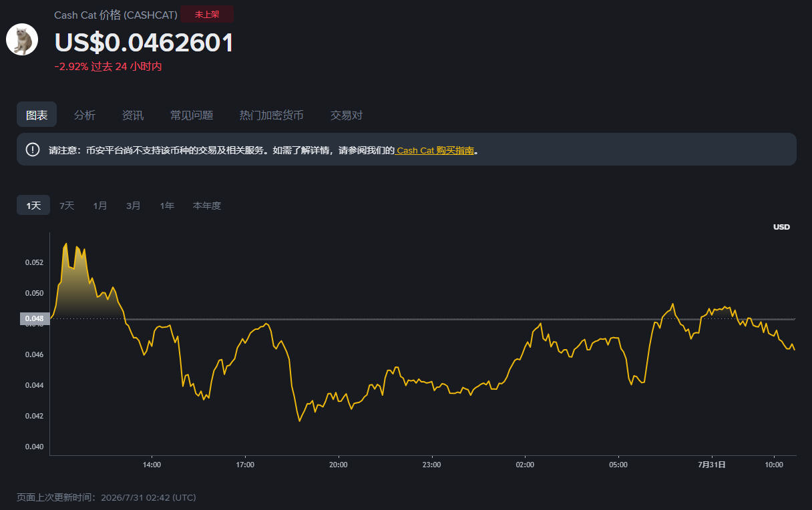The height and width of the screenshot is (510, 812).
Task: Select the 7天 time range
Action: coord(67,206)
